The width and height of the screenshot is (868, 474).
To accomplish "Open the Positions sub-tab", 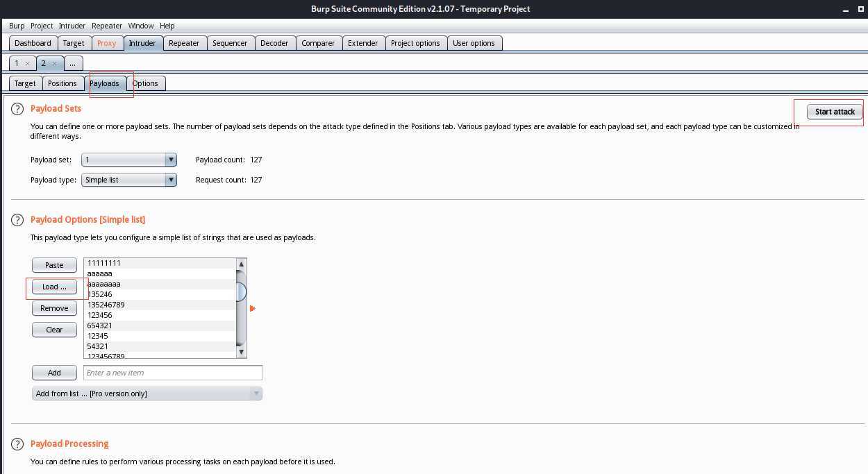I will [x=62, y=83].
